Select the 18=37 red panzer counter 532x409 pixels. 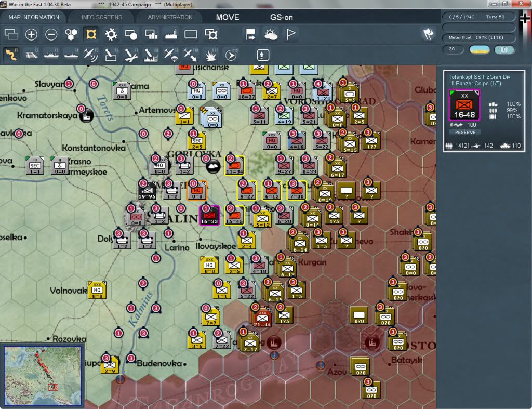coord(247,90)
